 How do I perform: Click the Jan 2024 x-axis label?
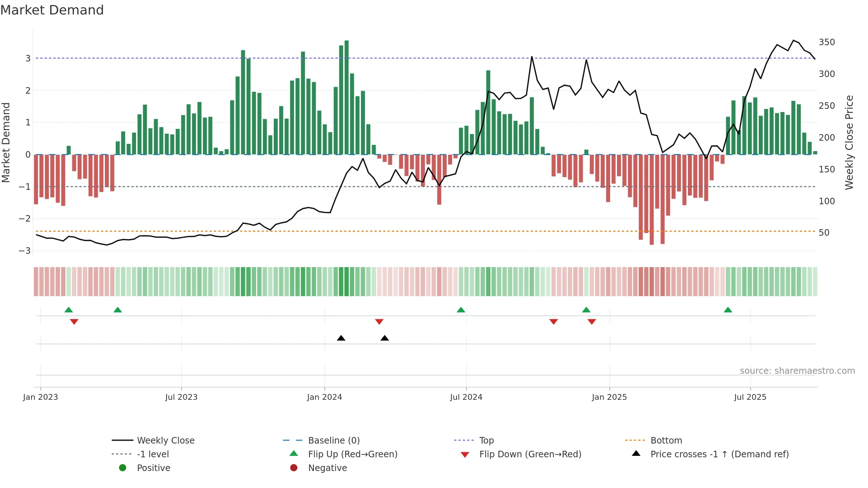click(325, 397)
